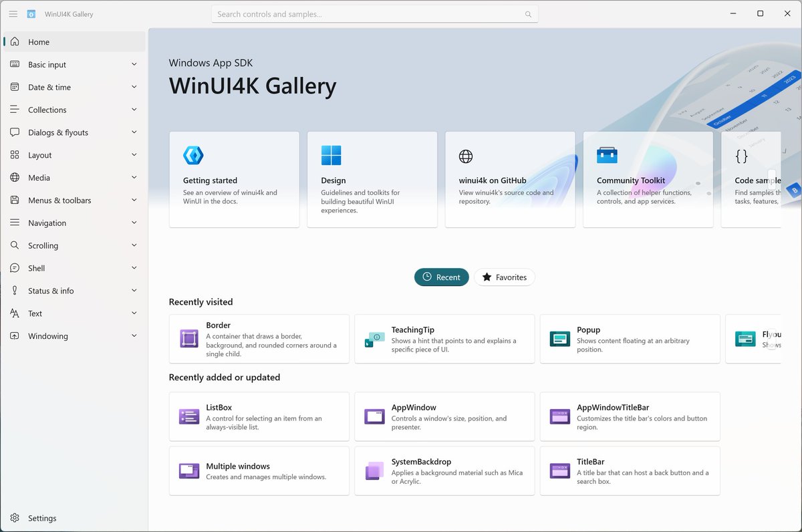Expand the Text chevron
This screenshot has height=532, width=802.
pos(134,313)
